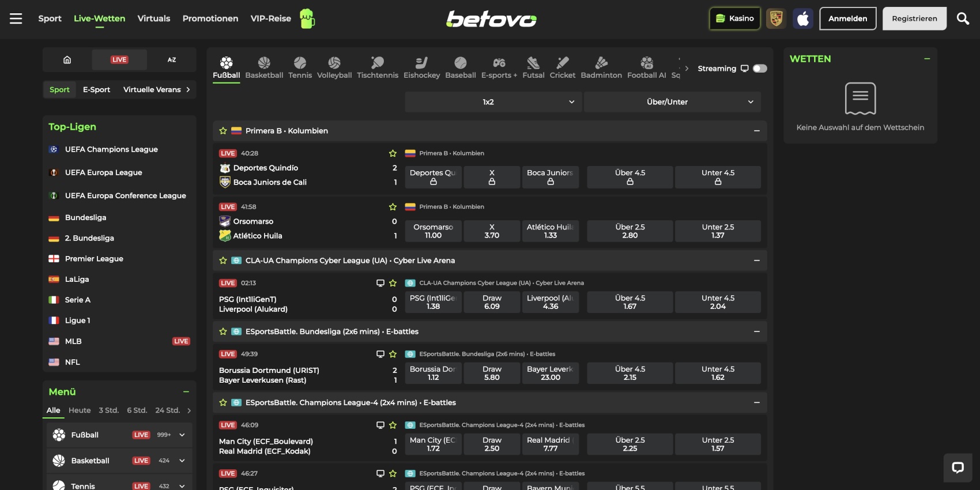Select the Basketball sport icon

click(264, 67)
